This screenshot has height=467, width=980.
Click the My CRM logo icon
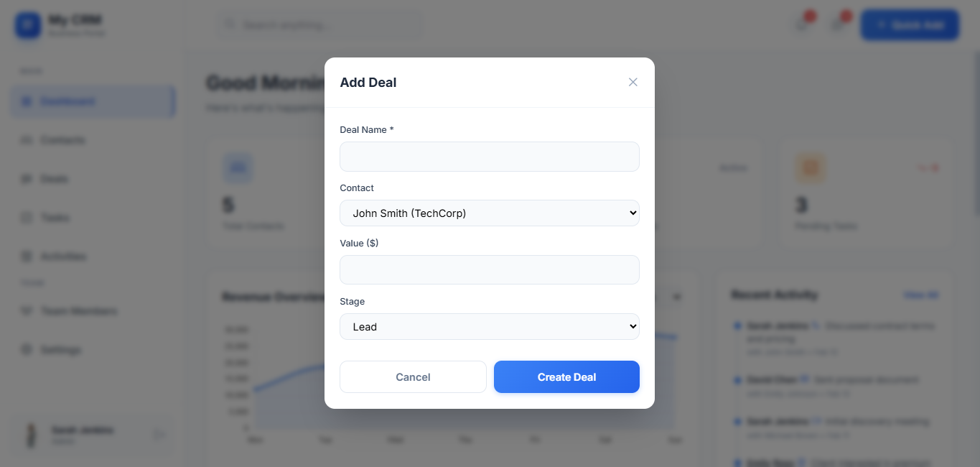click(28, 25)
